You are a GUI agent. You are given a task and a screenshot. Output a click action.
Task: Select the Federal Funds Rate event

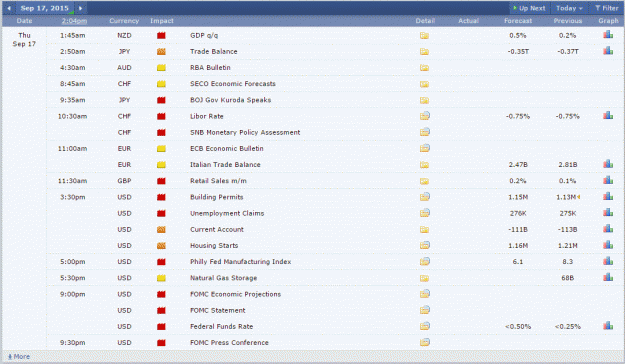[x=222, y=327]
